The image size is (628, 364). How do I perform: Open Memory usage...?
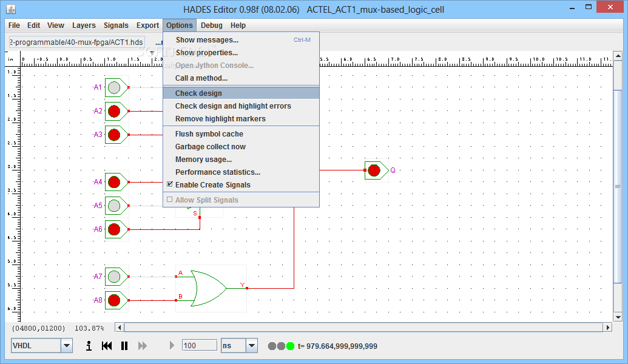pyautogui.click(x=241, y=160)
